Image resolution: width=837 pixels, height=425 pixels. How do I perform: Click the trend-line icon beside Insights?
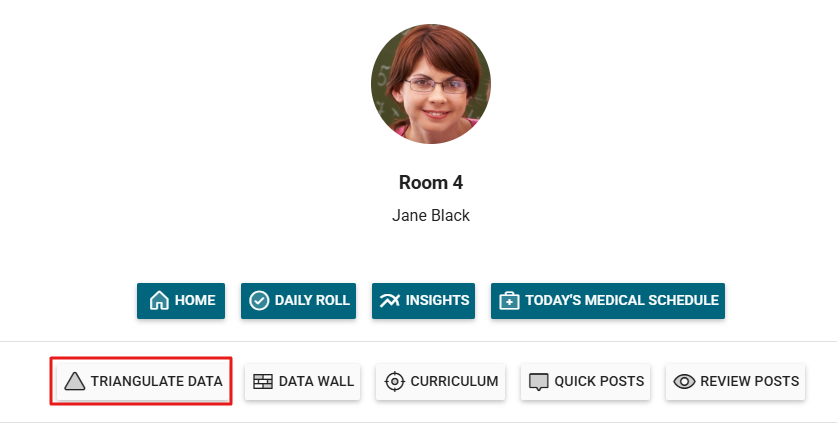pyautogui.click(x=390, y=301)
